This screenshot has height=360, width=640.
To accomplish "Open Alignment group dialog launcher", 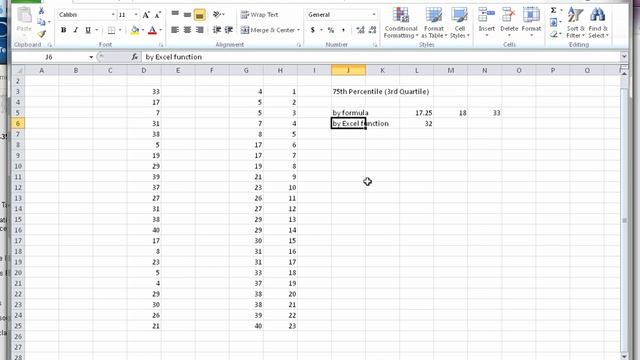I will [x=298, y=45].
